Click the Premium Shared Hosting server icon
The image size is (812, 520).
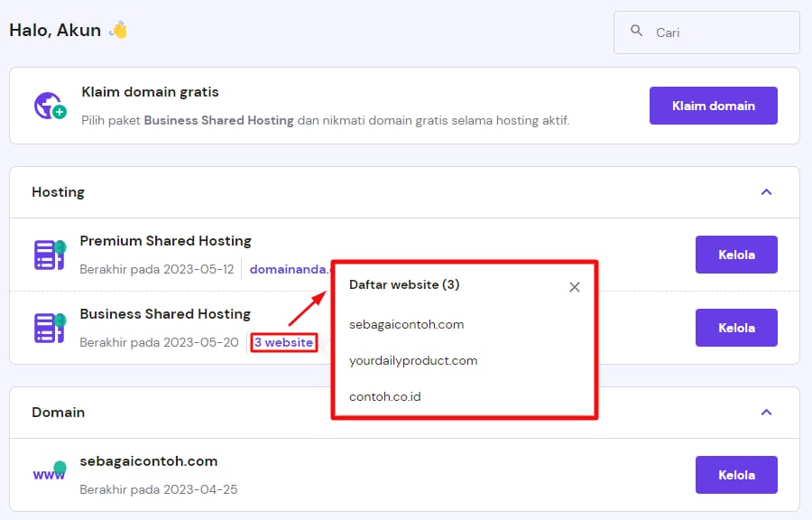tap(46, 254)
